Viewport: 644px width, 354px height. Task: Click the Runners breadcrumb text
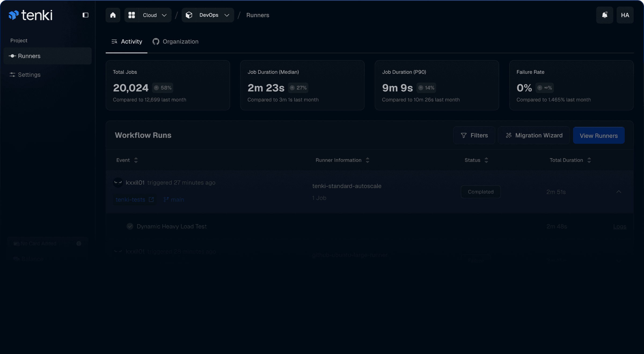pos(258,15)
